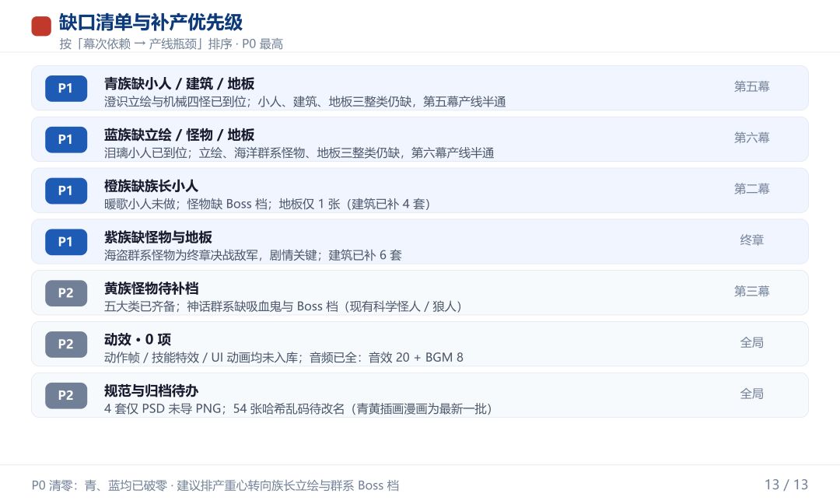840x504 pixels.
Task: Click the footer note starting with "P0 清零"
Action: [215, 486]
